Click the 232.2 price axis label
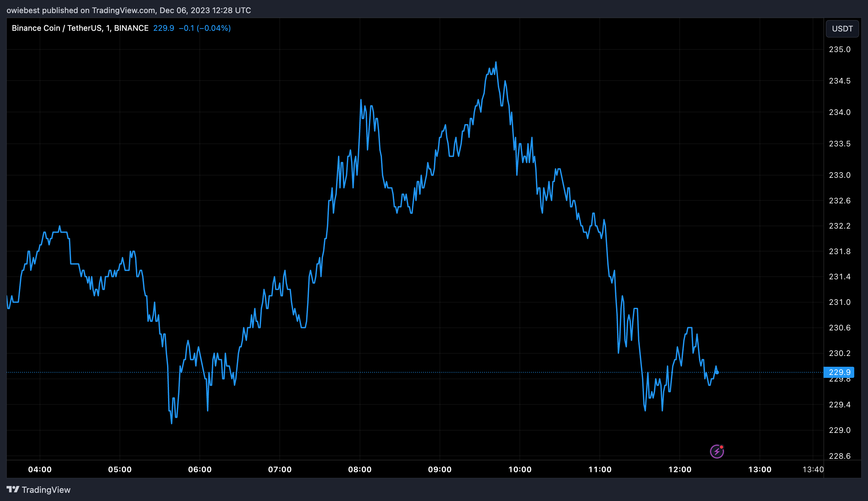The width and height of the screenshot is (868, 501). click(840, 226)
